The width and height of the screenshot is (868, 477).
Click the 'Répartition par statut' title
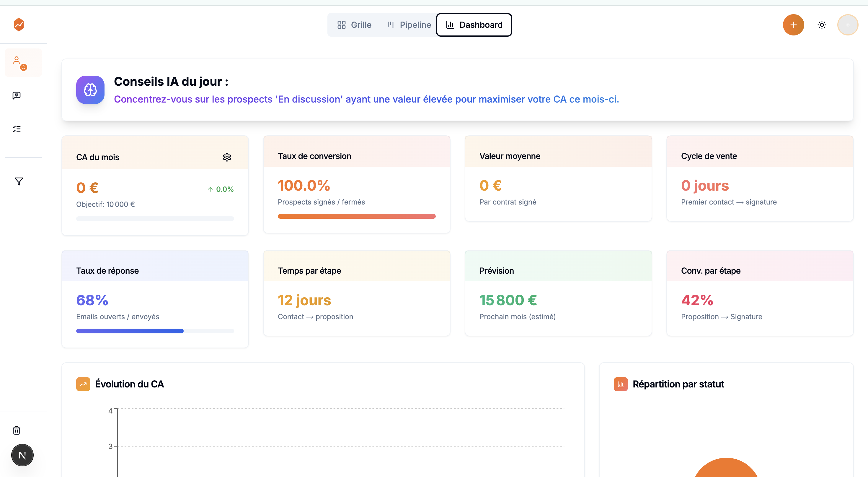pos(678,384)
